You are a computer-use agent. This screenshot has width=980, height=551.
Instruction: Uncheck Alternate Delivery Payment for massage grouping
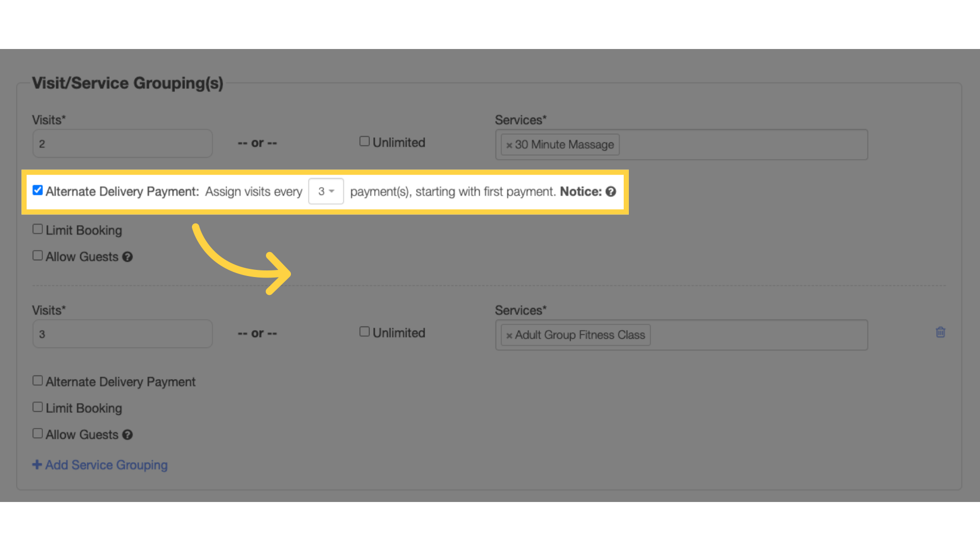click(37, 190)
